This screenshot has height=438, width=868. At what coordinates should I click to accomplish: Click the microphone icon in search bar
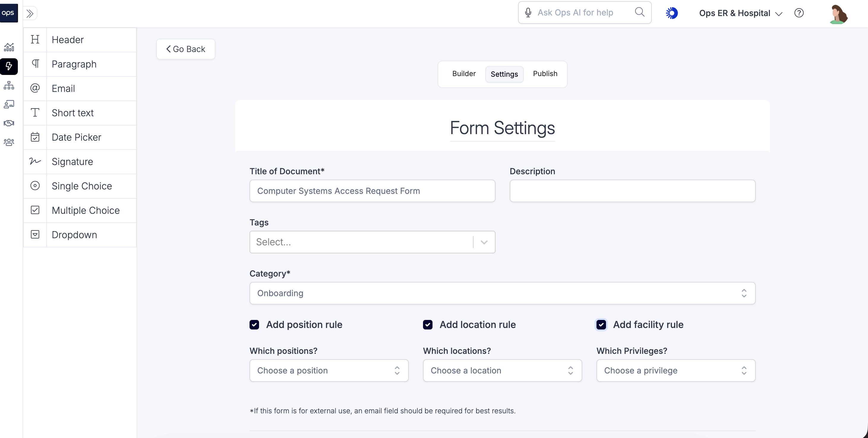[x=528, y=13]
